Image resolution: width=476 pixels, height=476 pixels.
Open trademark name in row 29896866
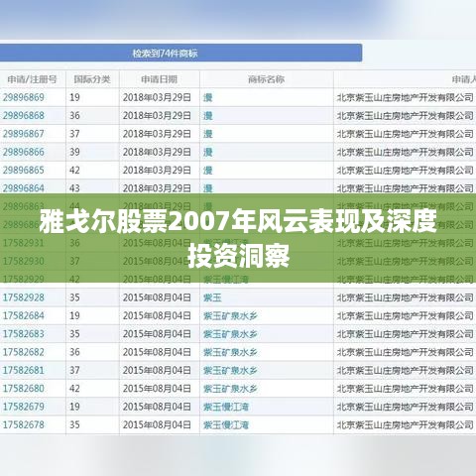click(207, 152)
